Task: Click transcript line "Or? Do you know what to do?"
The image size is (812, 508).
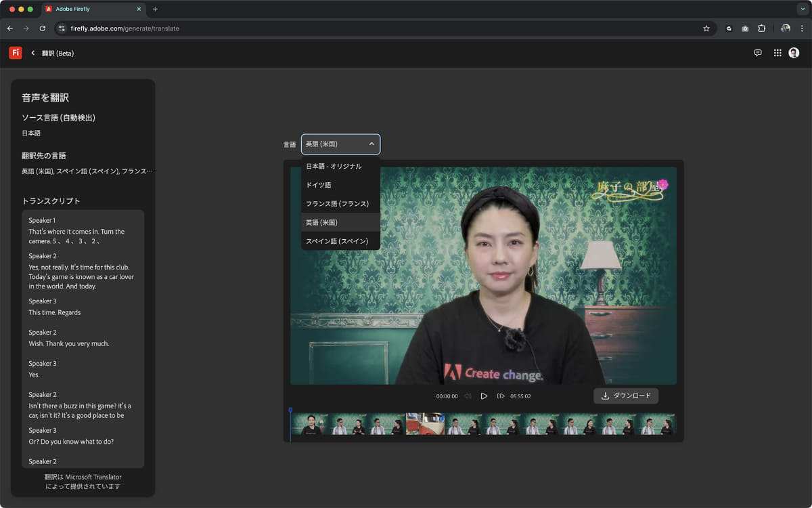Action: pos(71,442)
